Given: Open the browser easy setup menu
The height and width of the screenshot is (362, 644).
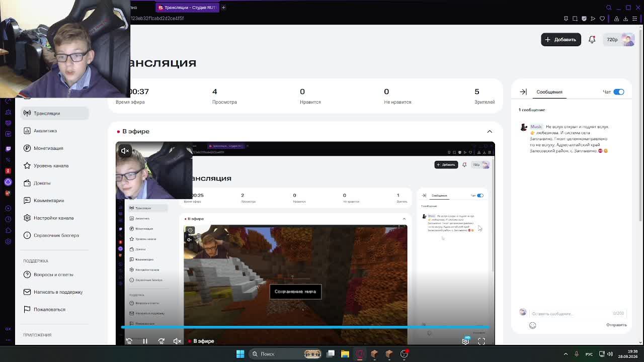Looking at the screenshot, I should click(634, 19).
